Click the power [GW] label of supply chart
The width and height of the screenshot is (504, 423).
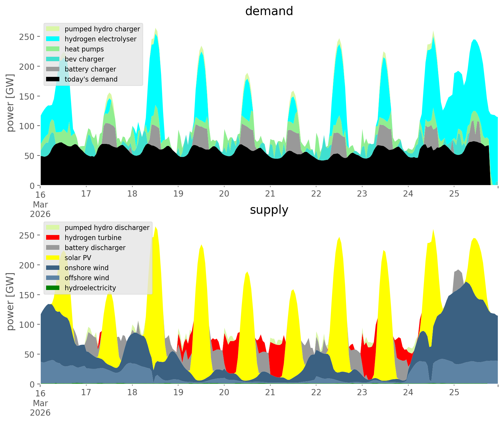pyautogui.click(x=10, y=302)
